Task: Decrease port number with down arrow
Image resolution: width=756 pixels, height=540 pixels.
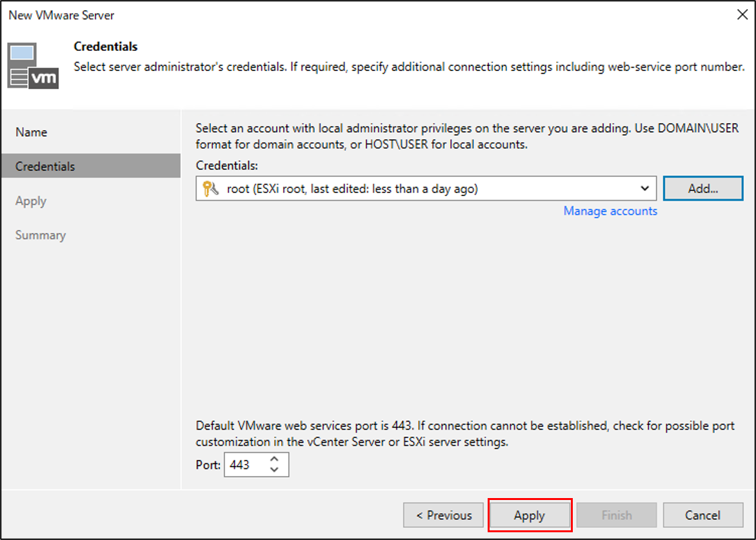Action: [274, 470]
